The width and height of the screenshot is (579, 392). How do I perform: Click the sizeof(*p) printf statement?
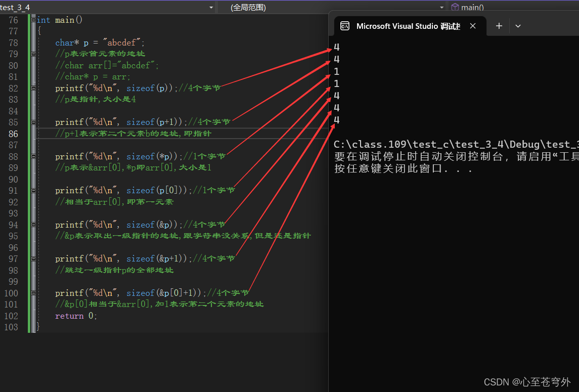pos(118,157)
